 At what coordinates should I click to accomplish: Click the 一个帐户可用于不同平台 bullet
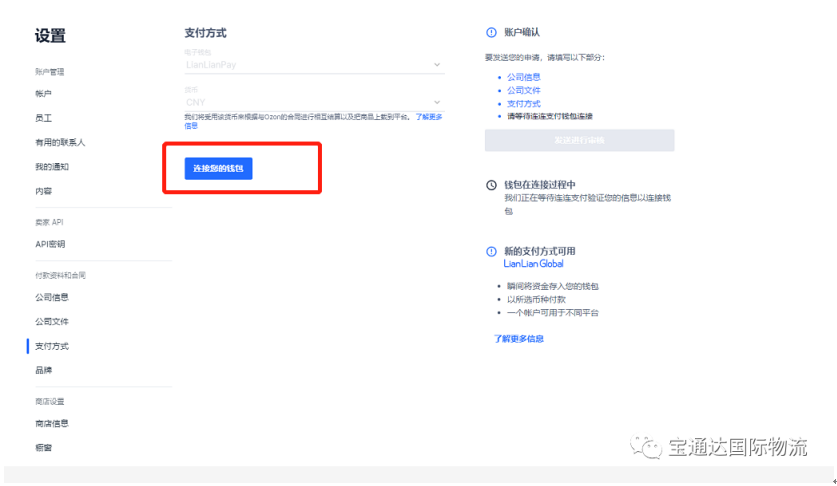tap(552, 312)
